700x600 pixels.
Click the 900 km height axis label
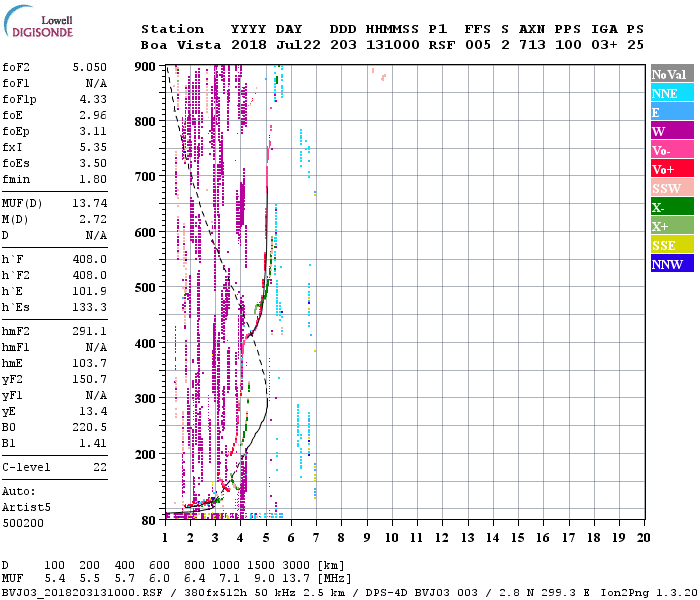click(145, 67)
